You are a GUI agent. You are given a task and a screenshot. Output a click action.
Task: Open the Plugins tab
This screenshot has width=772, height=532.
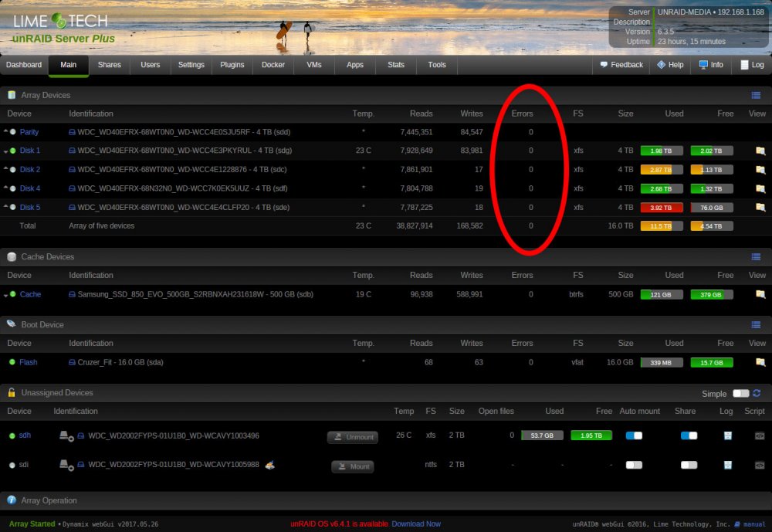point(232,65)
